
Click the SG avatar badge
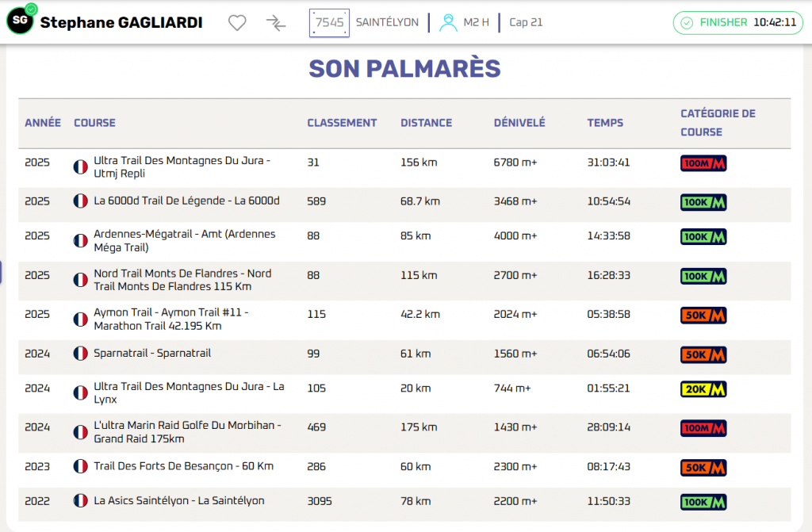click(20, 21)
